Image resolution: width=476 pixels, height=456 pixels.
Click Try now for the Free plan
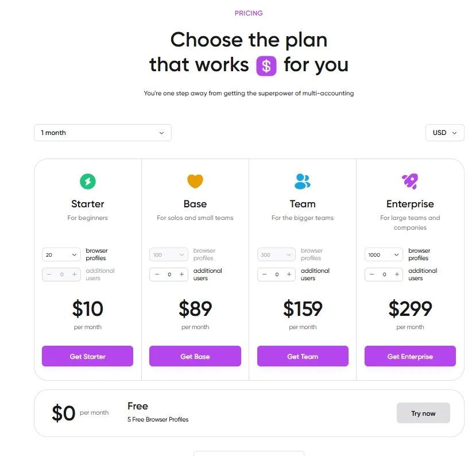[423, 414]
